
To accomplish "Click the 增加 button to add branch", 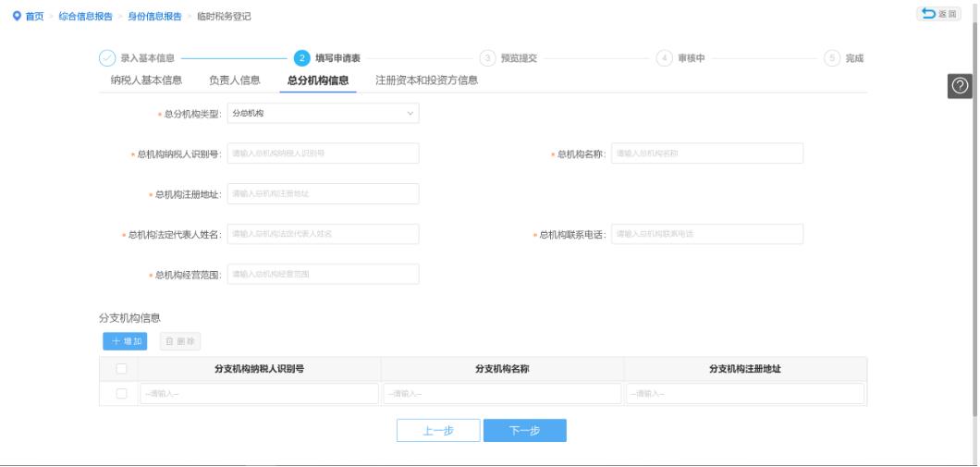I will (125, 341).
